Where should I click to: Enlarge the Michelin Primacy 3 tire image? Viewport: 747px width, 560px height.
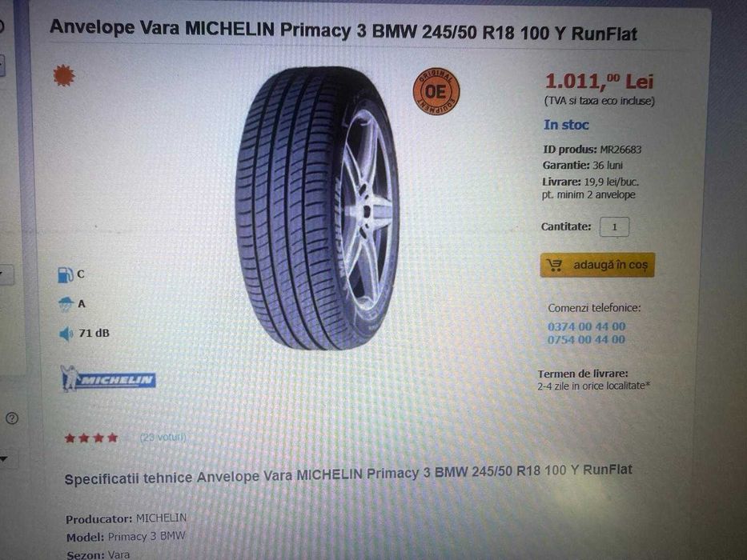(317, 208)
